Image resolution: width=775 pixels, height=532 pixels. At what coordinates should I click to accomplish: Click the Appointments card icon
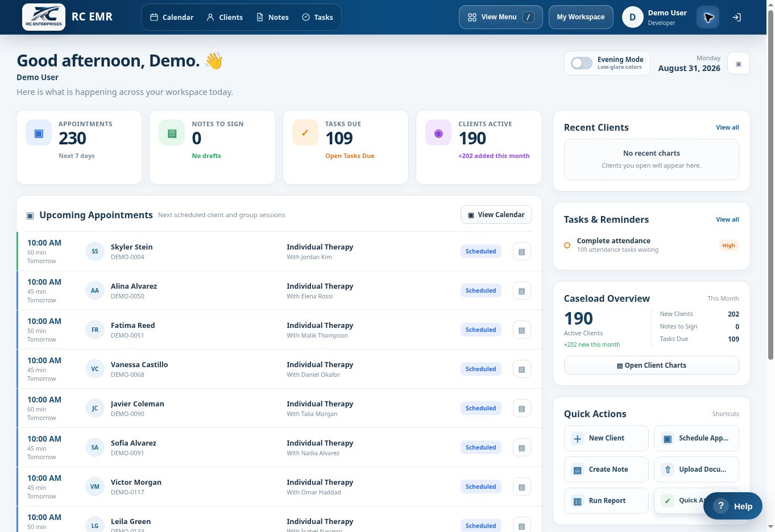39,133
